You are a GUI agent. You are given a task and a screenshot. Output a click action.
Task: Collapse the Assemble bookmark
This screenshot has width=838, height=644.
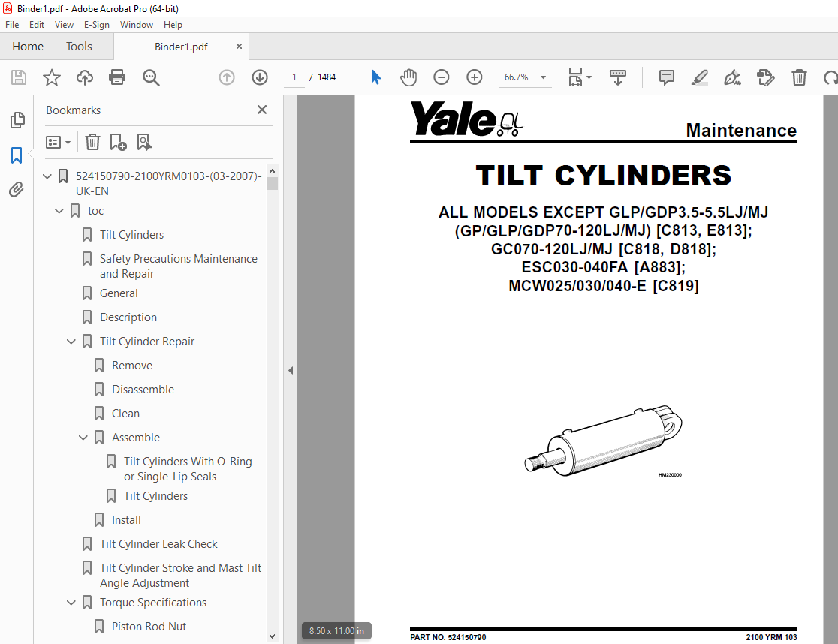point(83,438)
